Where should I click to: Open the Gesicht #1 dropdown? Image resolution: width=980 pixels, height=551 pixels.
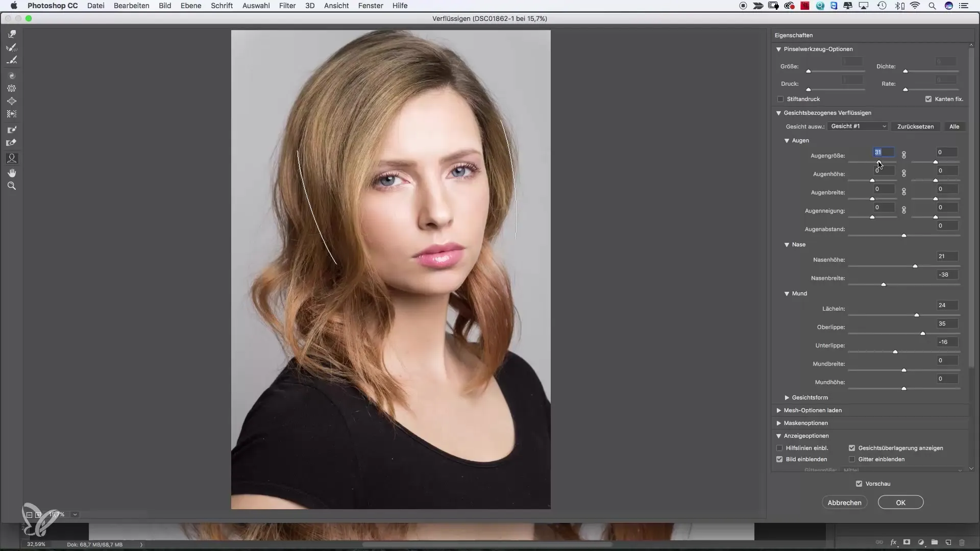tap(858, 127)
